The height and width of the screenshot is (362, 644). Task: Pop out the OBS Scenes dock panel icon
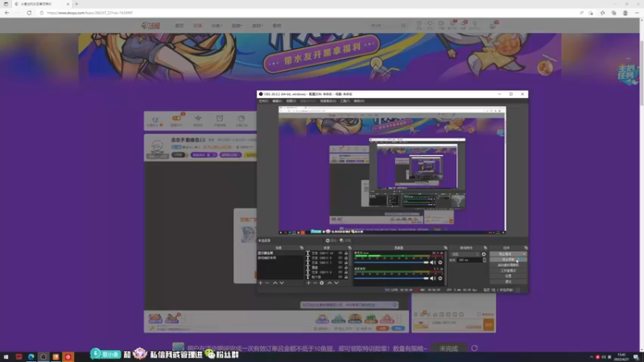coord(301,248)
